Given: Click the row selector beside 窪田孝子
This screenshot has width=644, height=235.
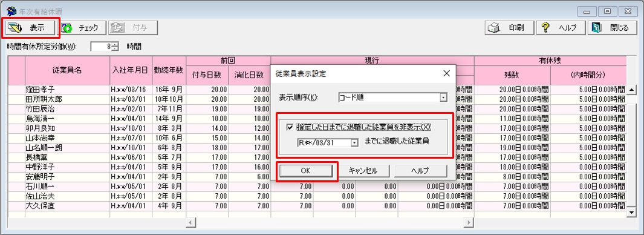Looking at the screenshot, I should [16, 89].
